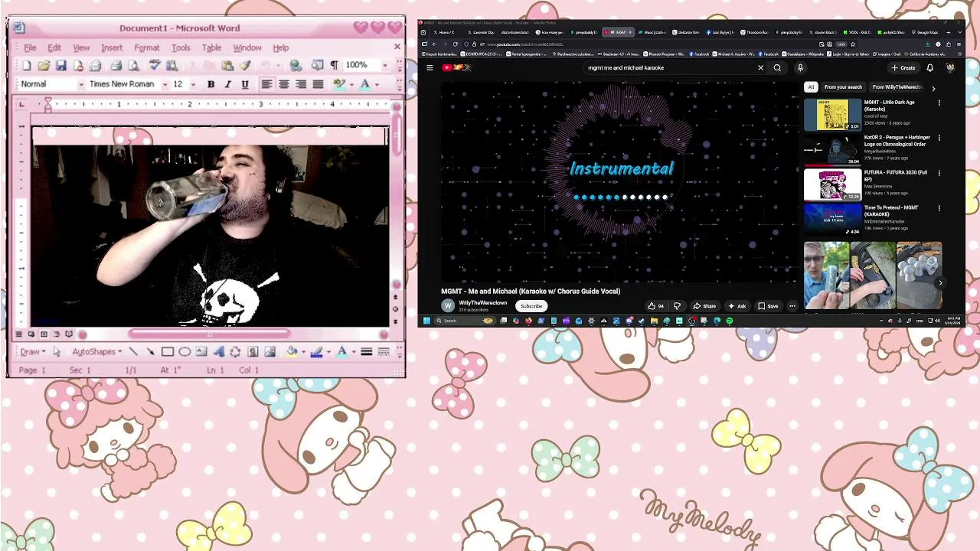Set Center alignment in Word
This screenshot has height=551, width=980.
tap(283, 84)
